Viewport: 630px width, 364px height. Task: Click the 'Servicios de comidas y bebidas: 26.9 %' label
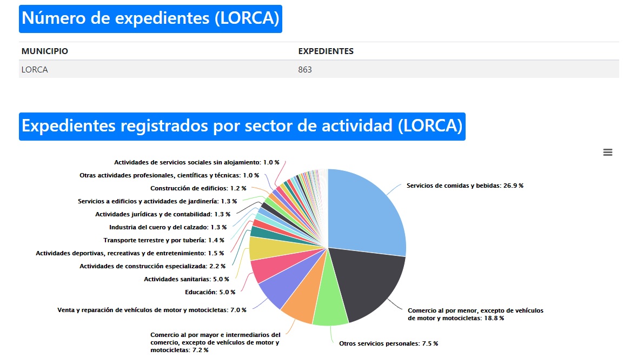point(465,186)
